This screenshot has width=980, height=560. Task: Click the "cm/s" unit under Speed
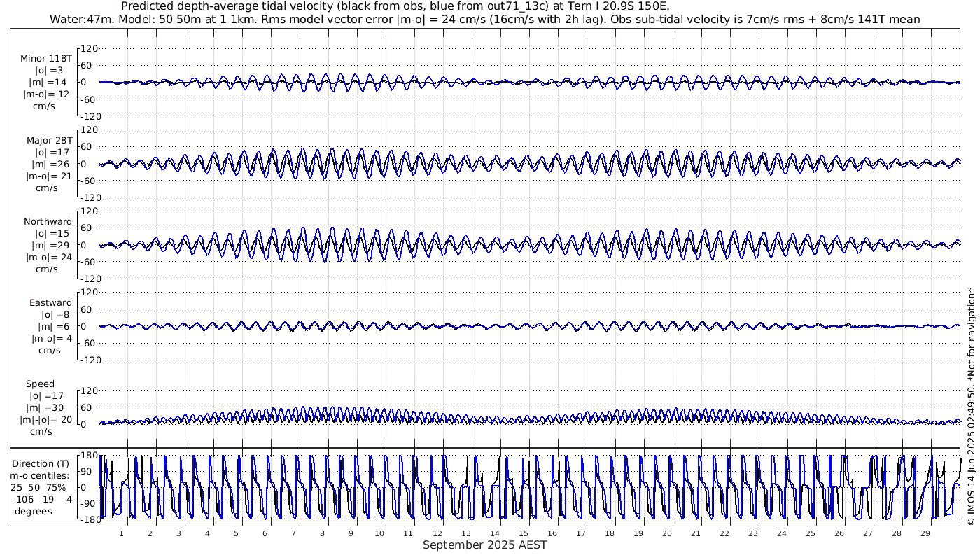click(x=41, y=432)
